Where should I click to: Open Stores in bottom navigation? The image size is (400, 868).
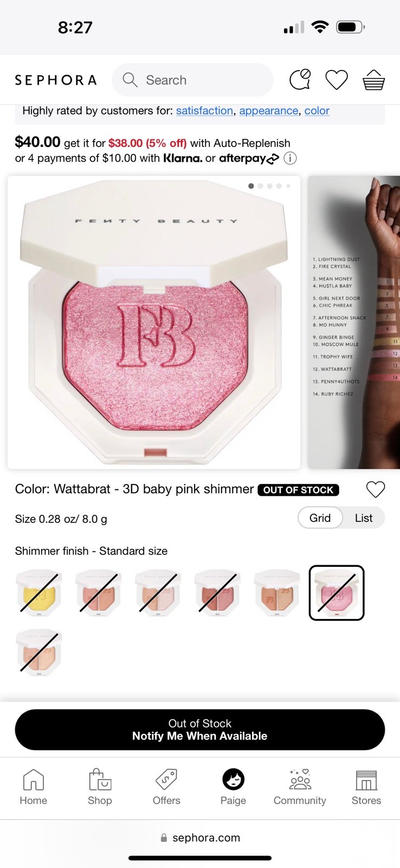point(366,787)
